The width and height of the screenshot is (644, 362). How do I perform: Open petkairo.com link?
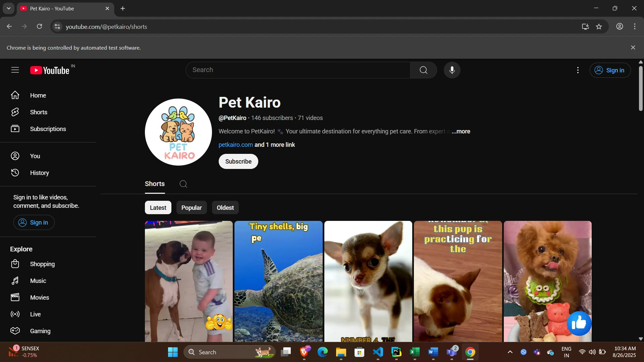click(235, 145)
